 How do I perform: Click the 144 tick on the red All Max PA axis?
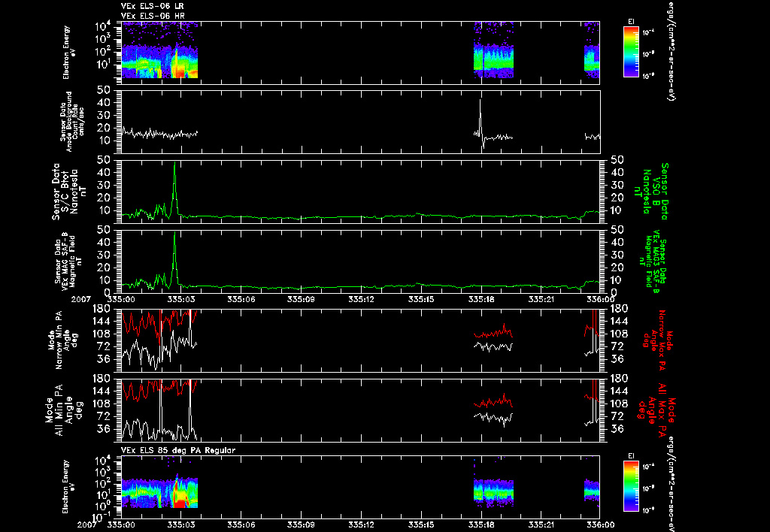click(619, 391)
